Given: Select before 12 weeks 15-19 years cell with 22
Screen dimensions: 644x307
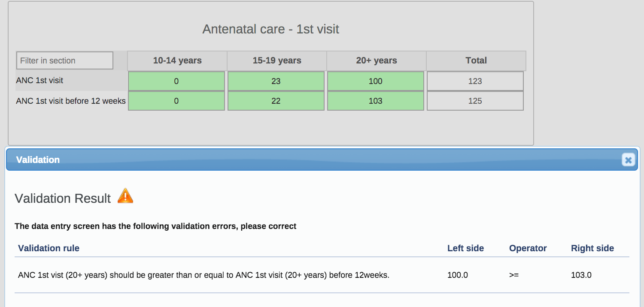Looking at the screenshot, I should pos(276,101).
